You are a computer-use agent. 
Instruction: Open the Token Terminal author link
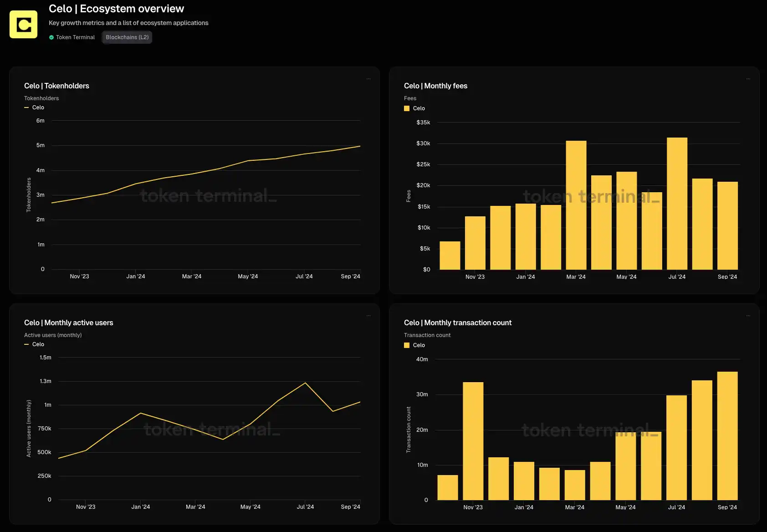[75, 37]
